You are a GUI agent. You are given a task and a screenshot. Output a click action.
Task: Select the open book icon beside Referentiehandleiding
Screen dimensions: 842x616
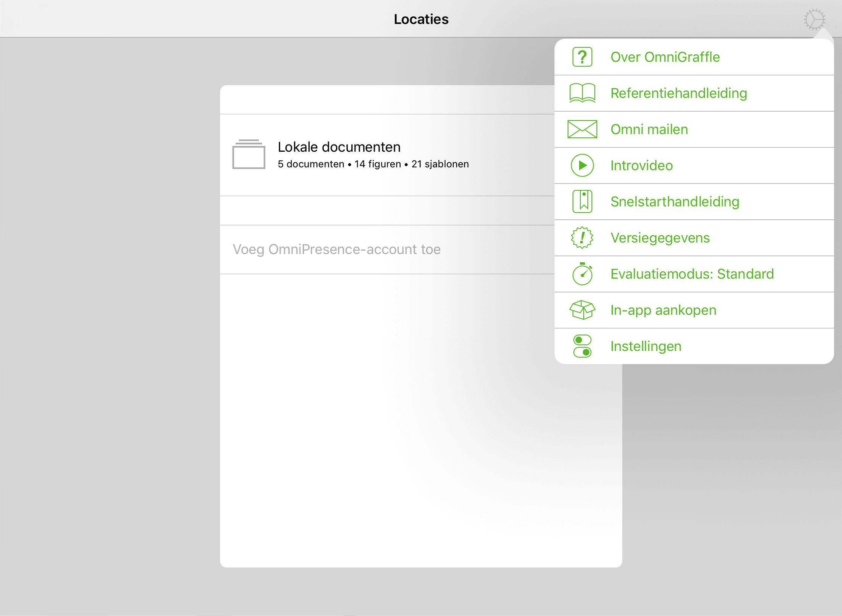(582, 93)
